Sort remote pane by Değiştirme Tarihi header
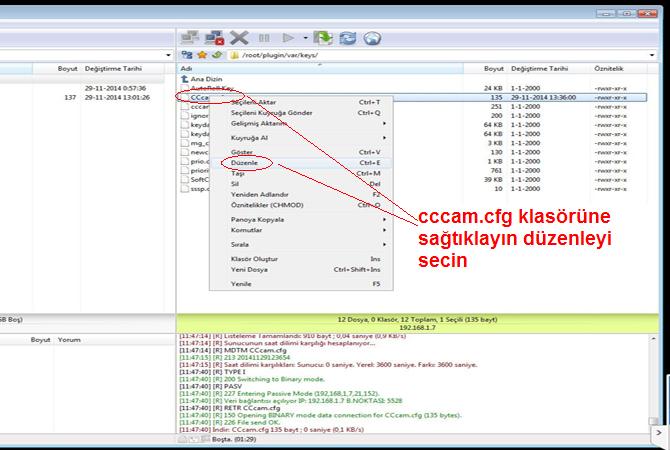Screen dimensions: 670x450 pyautogui.click(x=549, y=68)
